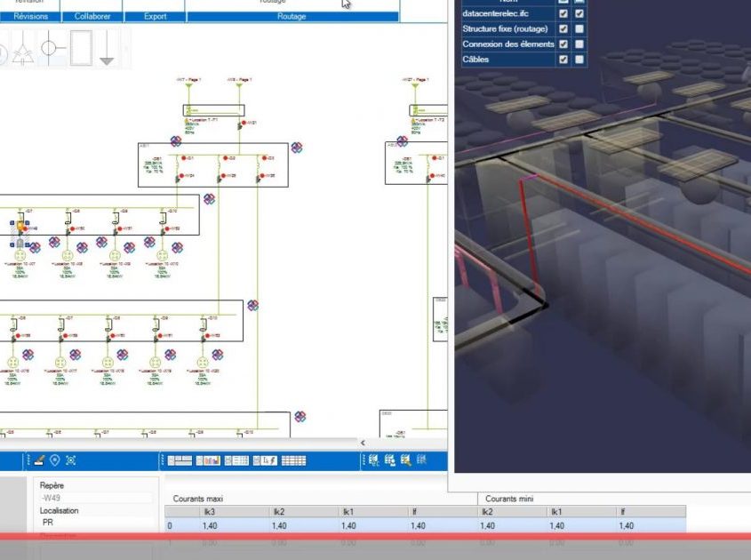Select the 1,40 cell under Courants mini If

pos(651,525)
